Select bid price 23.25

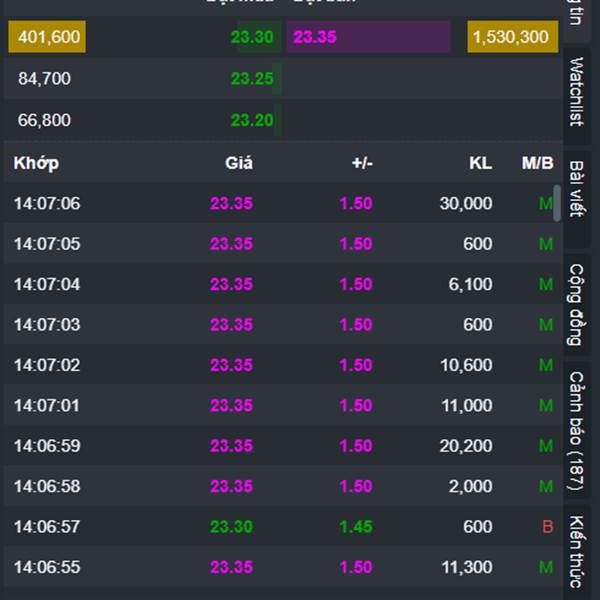(252, 79)
